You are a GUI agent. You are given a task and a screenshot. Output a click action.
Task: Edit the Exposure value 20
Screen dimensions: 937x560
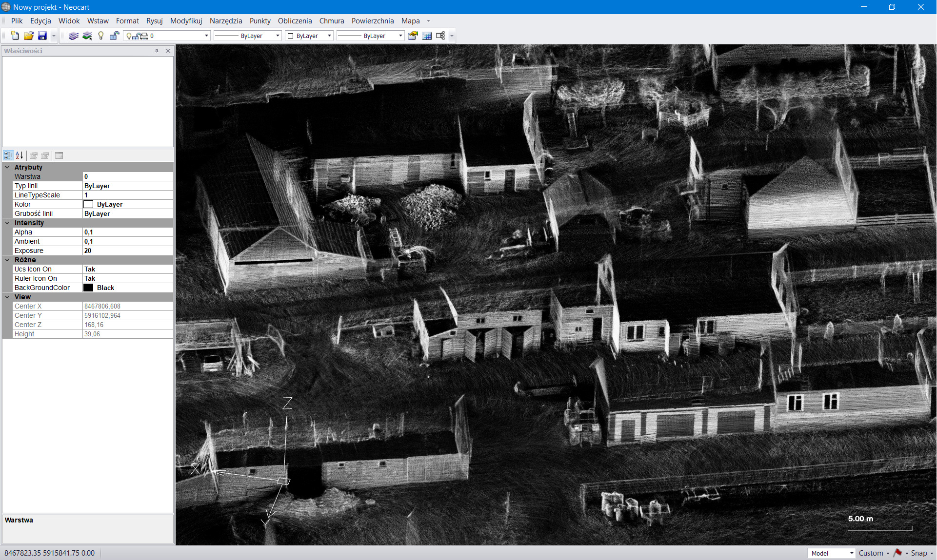point(128,251)
